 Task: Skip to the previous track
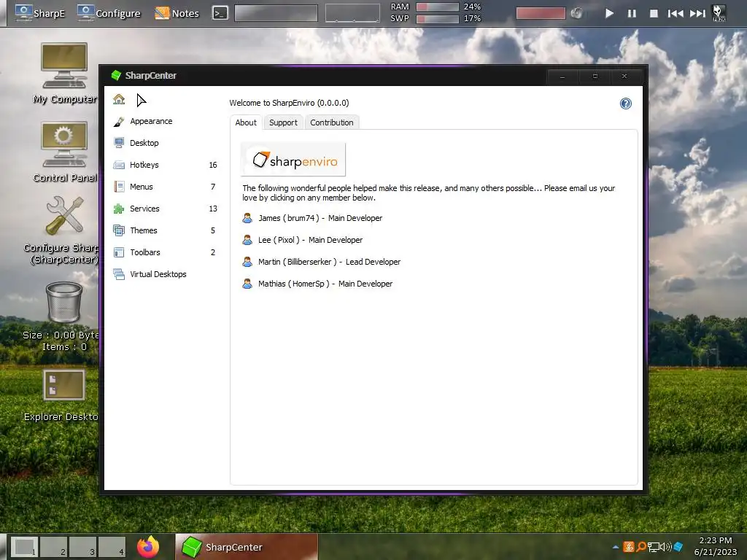(x=676, y=13)
